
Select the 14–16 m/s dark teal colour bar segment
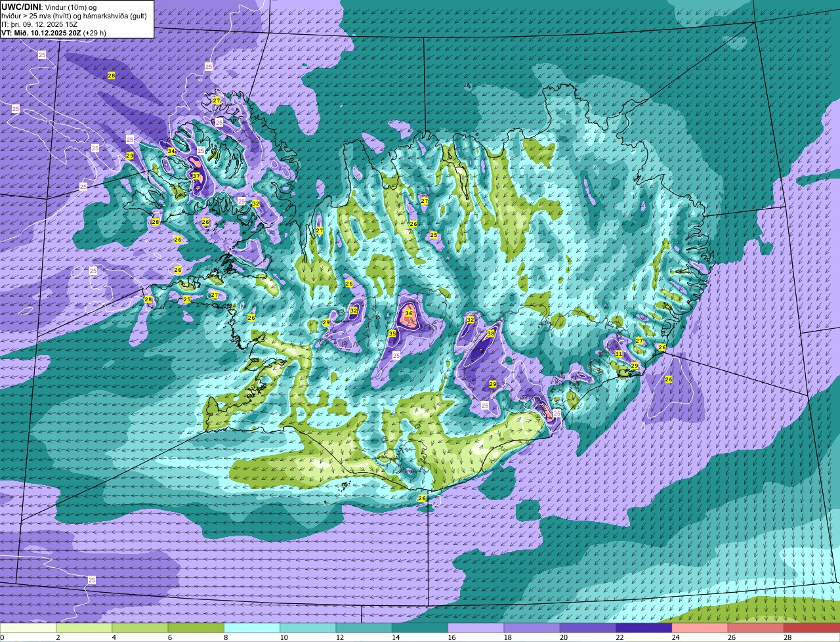tap(420, 628)
